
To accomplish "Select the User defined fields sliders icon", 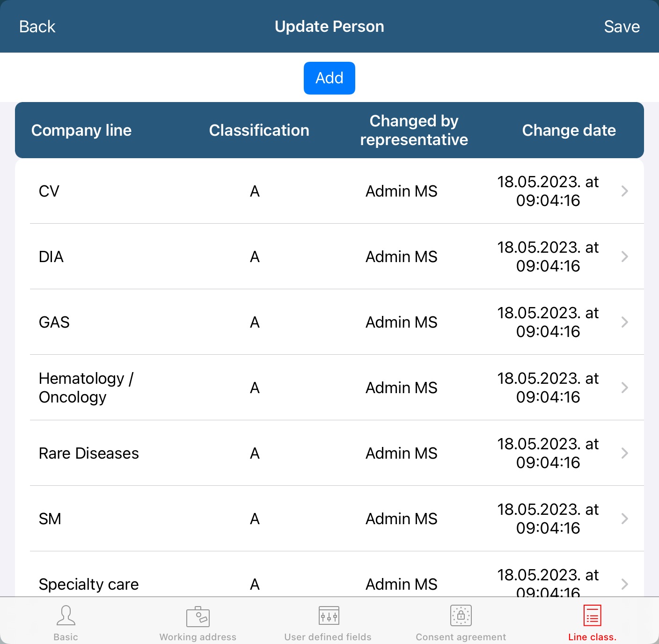I will pyautogui.click(x=329, y=616).
